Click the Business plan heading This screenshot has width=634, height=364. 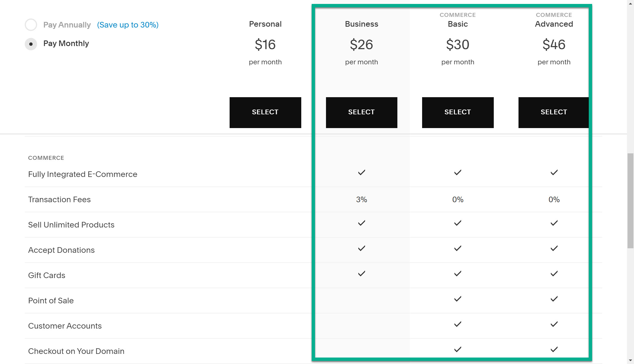(x=361, y=24)
